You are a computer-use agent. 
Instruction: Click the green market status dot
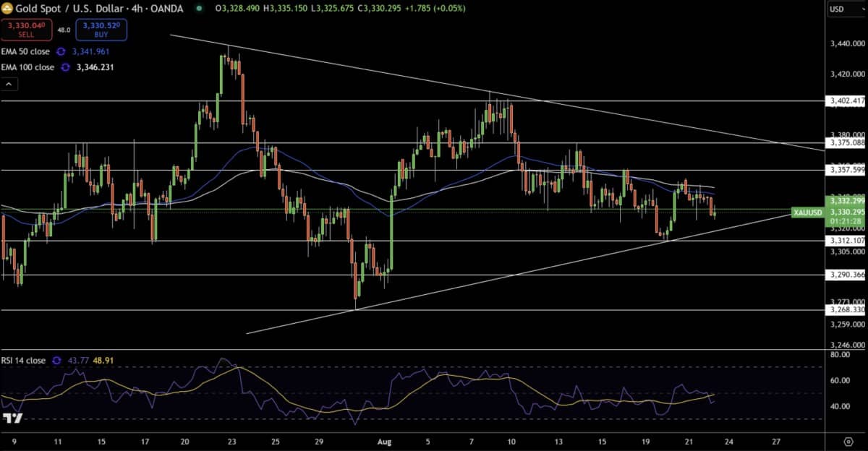(x=200, y=9)
